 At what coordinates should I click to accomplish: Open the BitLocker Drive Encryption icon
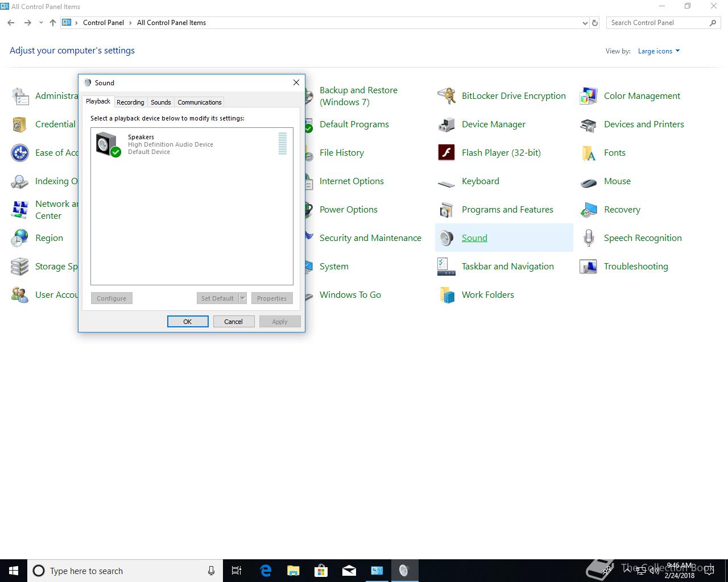446,96
